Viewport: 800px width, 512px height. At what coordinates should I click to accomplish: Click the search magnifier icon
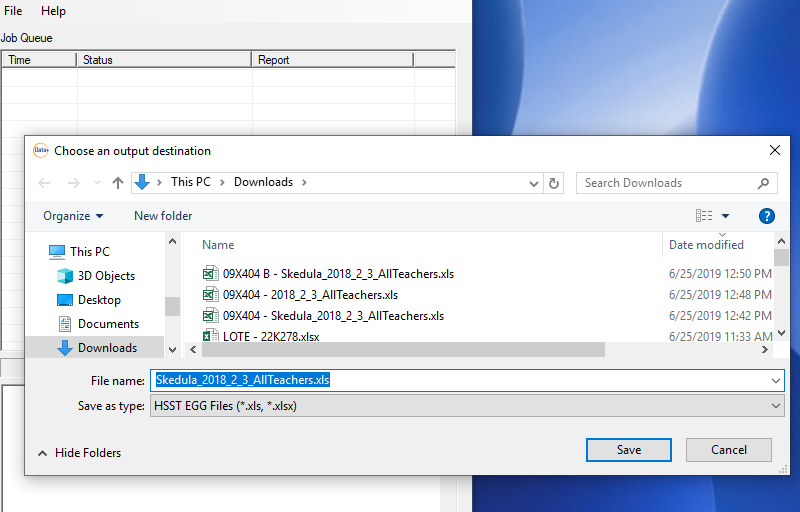763,183
